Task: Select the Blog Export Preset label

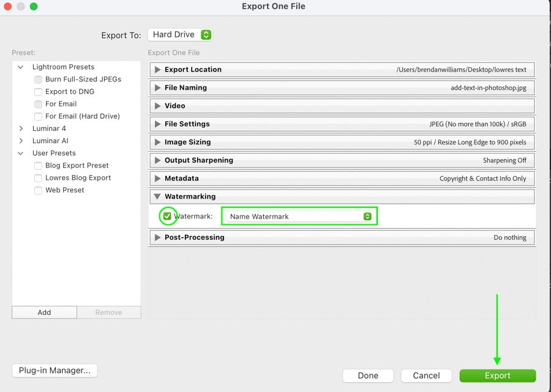Action: (x=77, y=165)
